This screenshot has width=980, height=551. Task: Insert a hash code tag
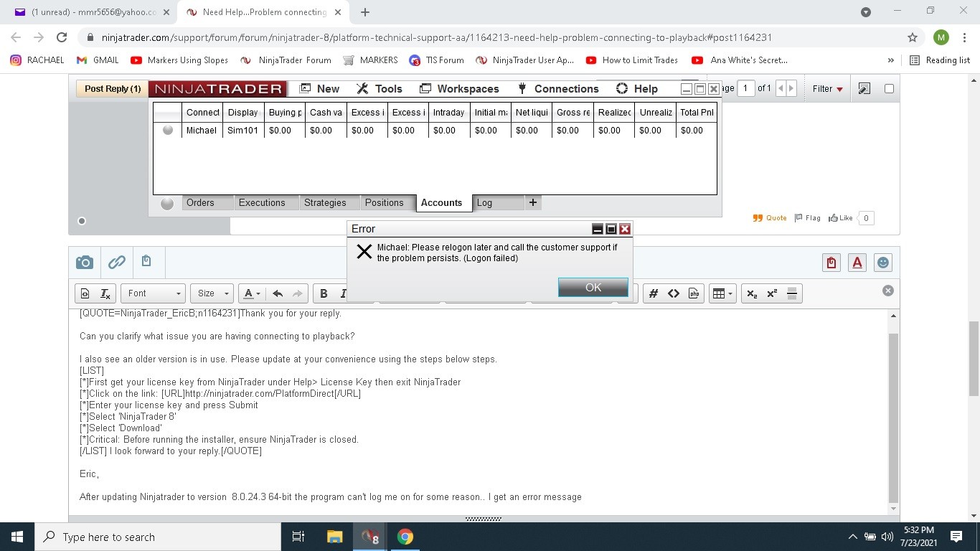click(653, 293)
